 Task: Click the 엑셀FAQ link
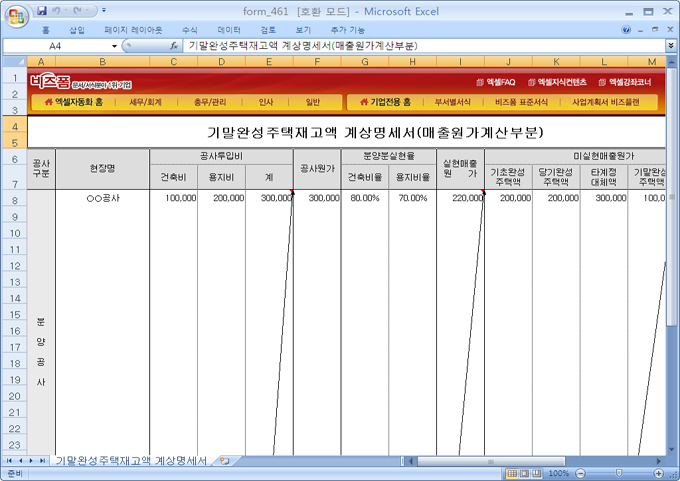pyautogui.click(x=496, y=82)
